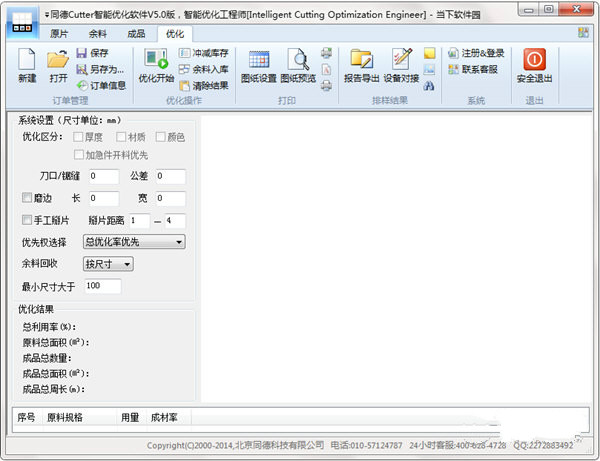Minimize the Cutter window
The width and height of the screenshot is (600, 461).
[529, 9]
